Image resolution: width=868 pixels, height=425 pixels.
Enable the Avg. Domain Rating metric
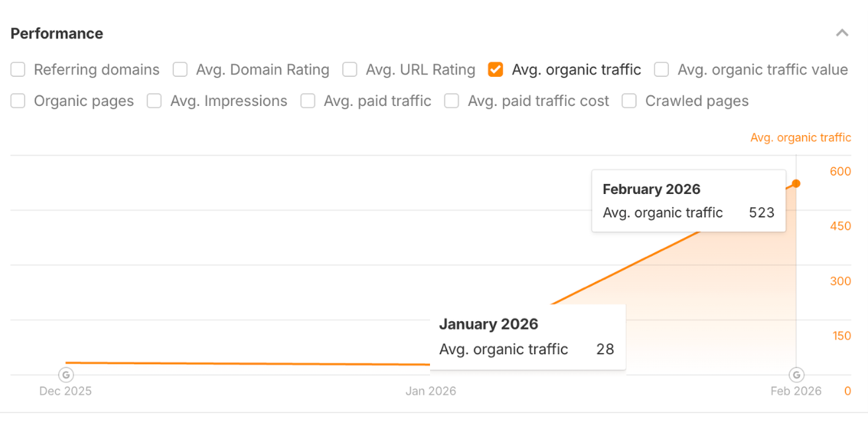[x=180, y=69]
